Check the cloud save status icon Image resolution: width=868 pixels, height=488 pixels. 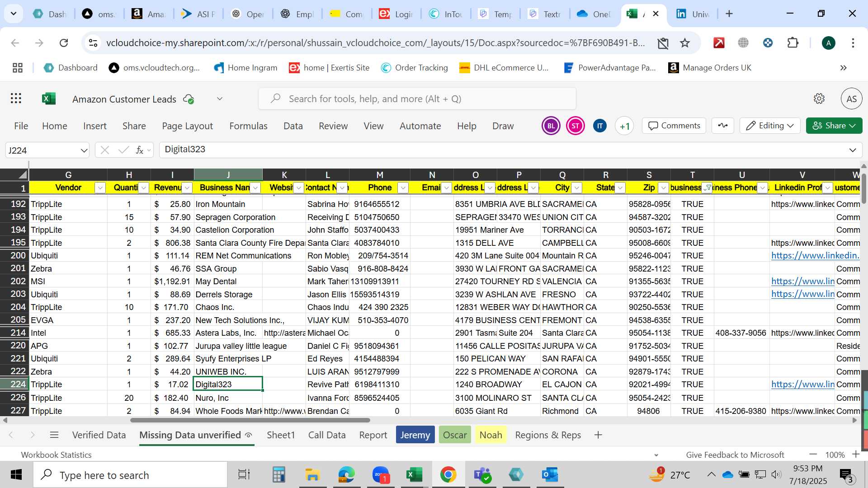pyautogui.click(x=189, y=99)
